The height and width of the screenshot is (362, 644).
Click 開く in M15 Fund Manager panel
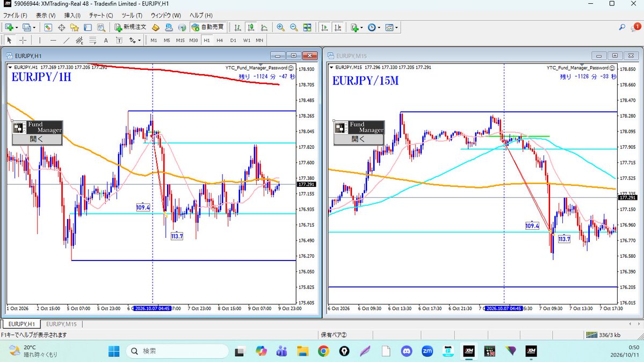click(359, 139)
